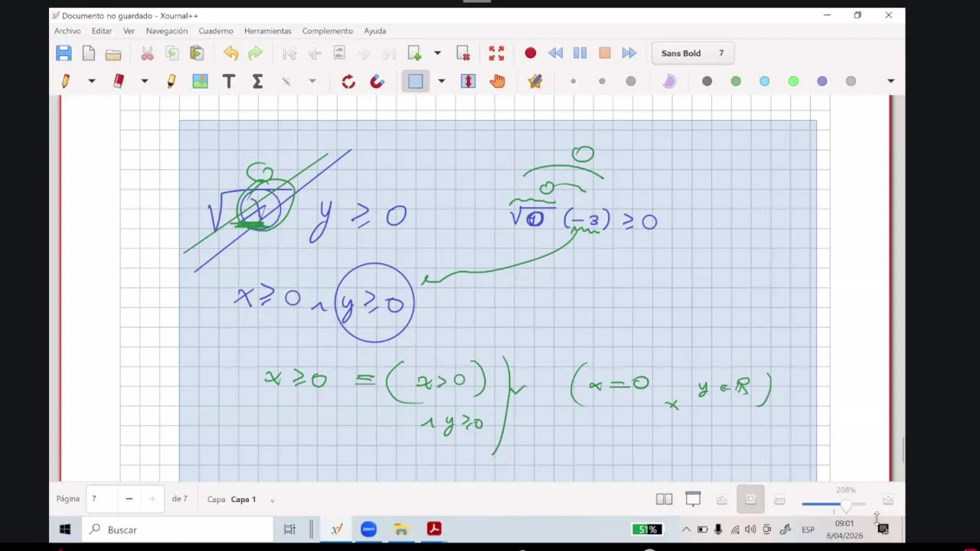Image resolution: width=980 pixels, height=551 pixels.
Task: Pause audio playback
Action: [580, 53]
